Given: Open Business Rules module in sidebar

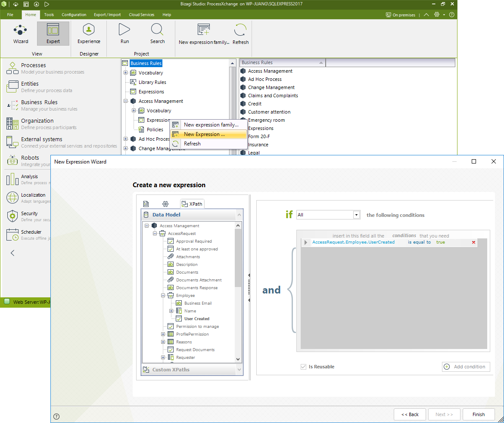Looking at the screenshot, I should (42, 105).
